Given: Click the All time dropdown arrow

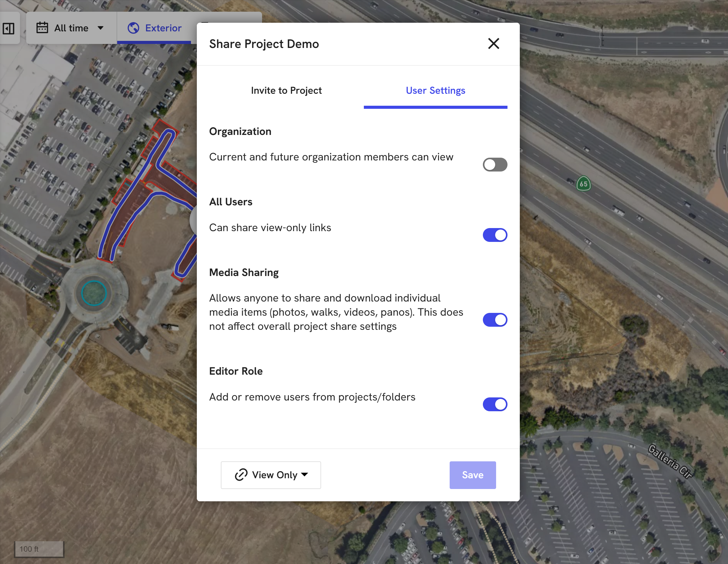Looking at the screenshot, I should tap(100, 28).
